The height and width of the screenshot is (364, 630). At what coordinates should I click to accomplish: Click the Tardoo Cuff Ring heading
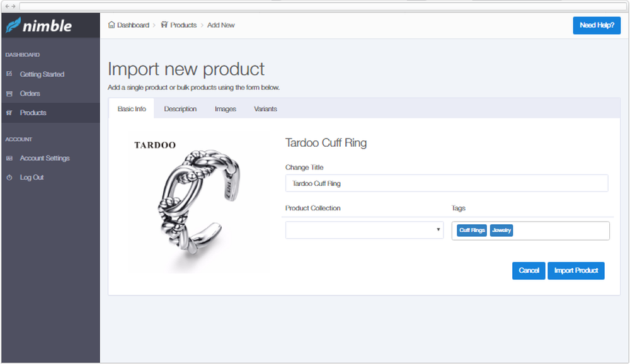point(326,142)
